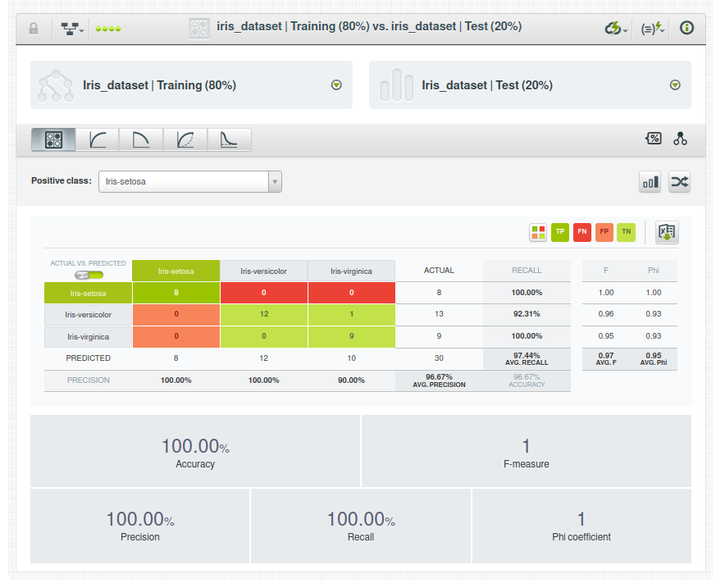Expand the Iris_dataset Test (20%) panel
716x588 pixels.
675,85
